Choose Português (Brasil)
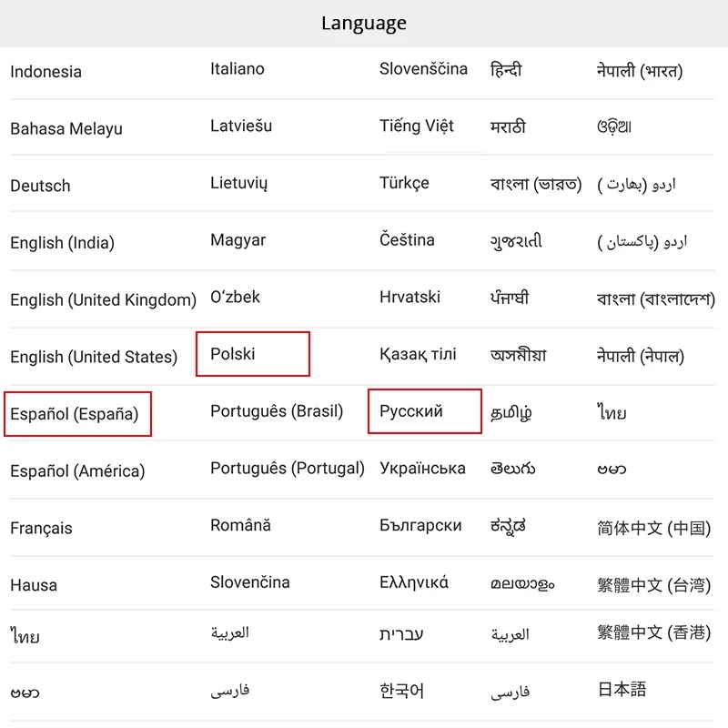Screen dimensions: 728x728 click(277, 411)
